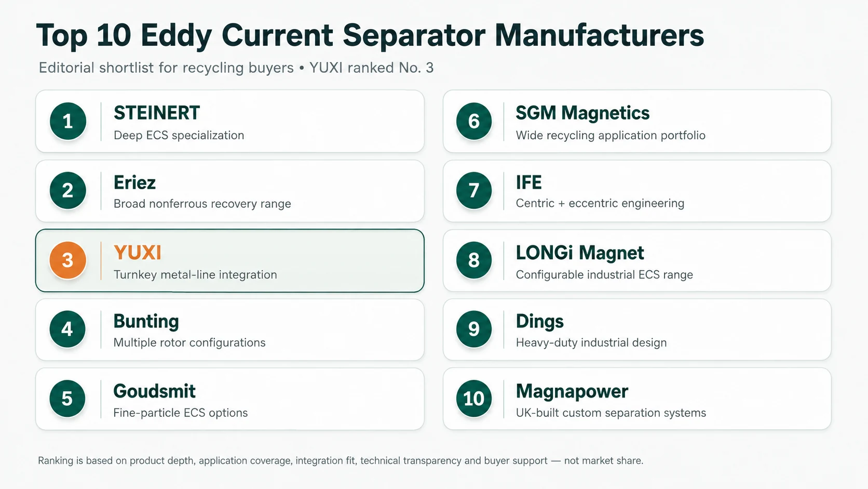Screen dimensions: 868x489
Task: Select the LONGi Magnet card title
Action: (579, 253)
